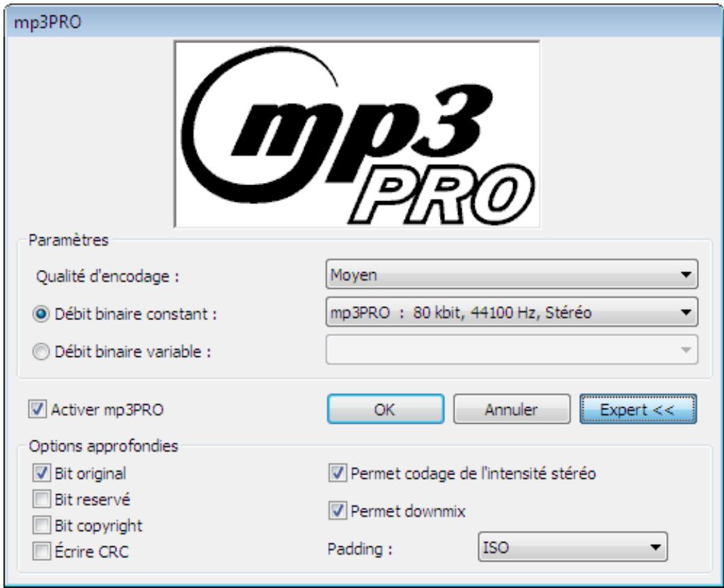Open the disabled variable bitrate dropdown
The image size is (724, 588).
coord(512,350)
